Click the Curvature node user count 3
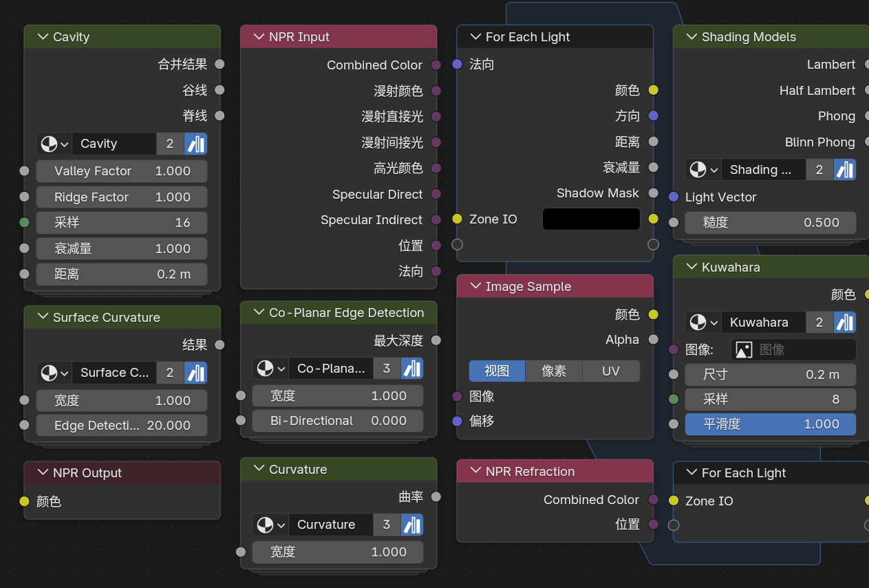This screenshot has height=588, width=869. point(386,525)
